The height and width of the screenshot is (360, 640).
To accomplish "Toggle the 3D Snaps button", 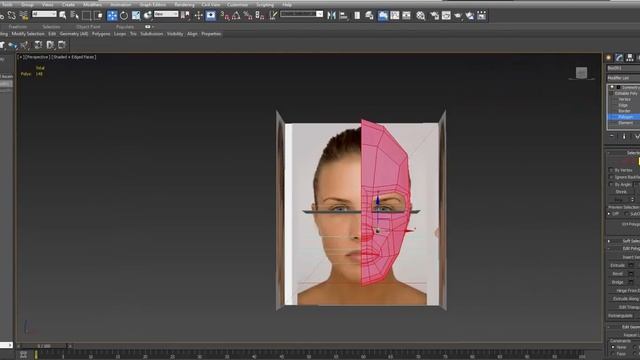I will click(x=224, y=16).
